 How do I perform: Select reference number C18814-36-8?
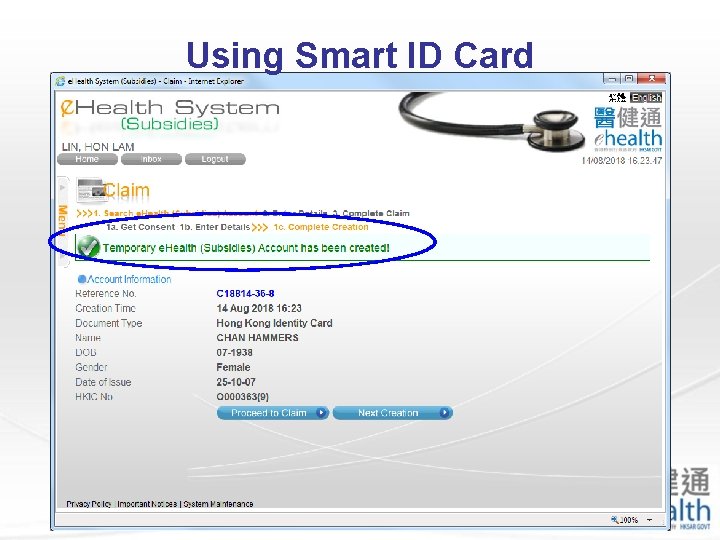point(245,293)
